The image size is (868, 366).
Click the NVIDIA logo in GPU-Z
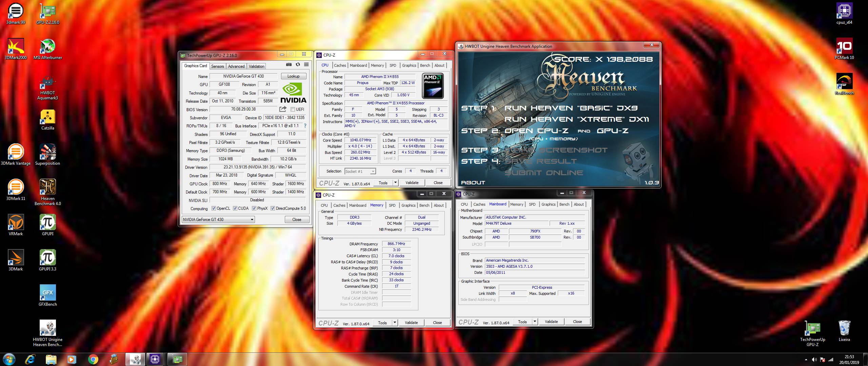point(293,93)
